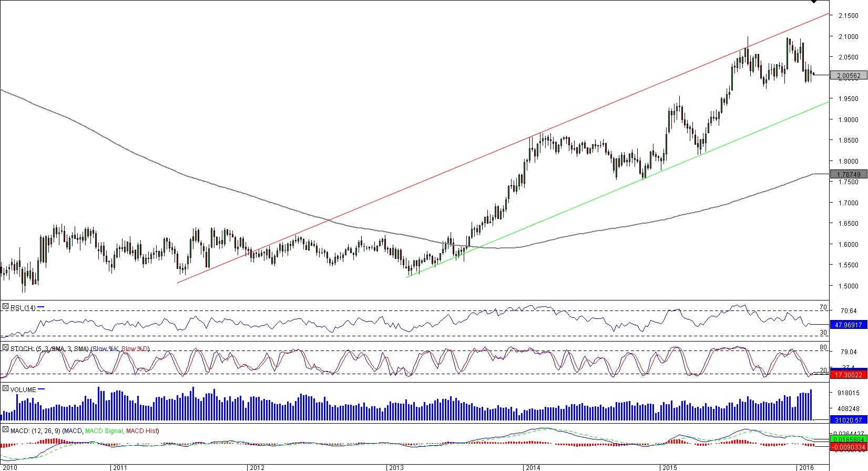Screen dimensions: 868x471
Task: Click the MACD: (12, 26, 9) label
Action: click(35, 430)
